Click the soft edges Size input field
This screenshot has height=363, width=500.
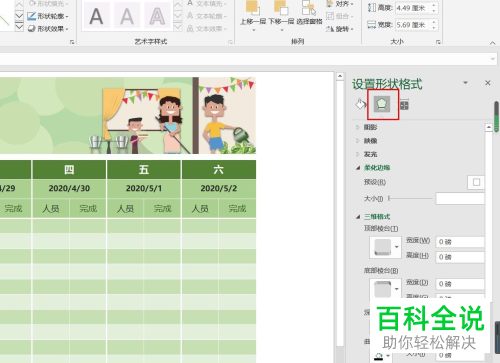click(460, 198)
